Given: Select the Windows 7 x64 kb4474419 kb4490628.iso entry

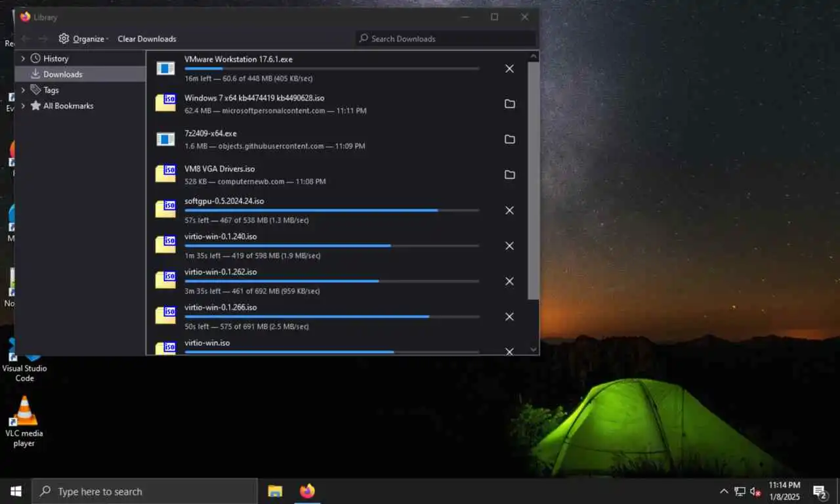Looking at the screenshot, I should tap(336, 104).
